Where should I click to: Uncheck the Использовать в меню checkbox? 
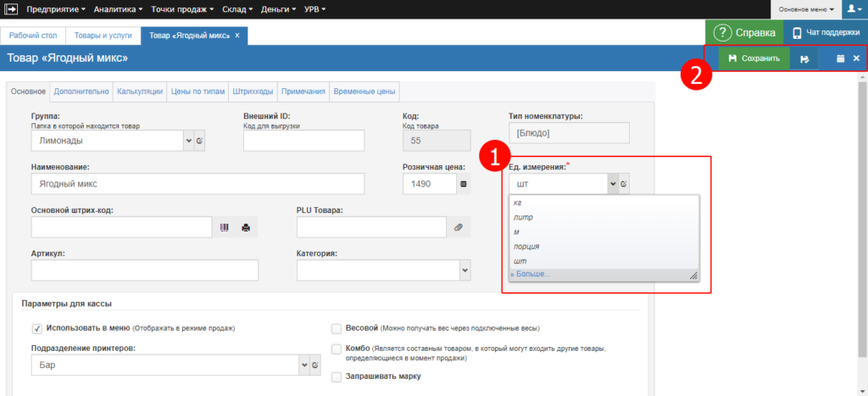(37, 328)
